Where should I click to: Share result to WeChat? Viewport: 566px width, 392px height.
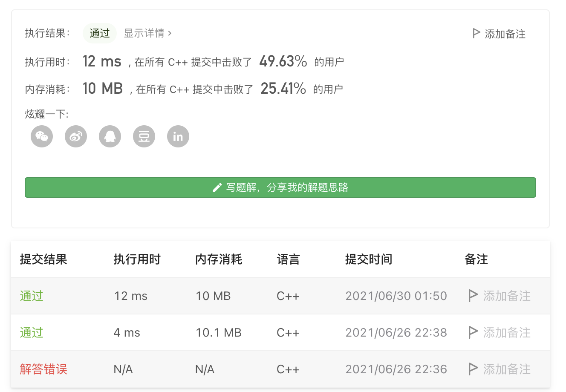[x=42, y=136]
